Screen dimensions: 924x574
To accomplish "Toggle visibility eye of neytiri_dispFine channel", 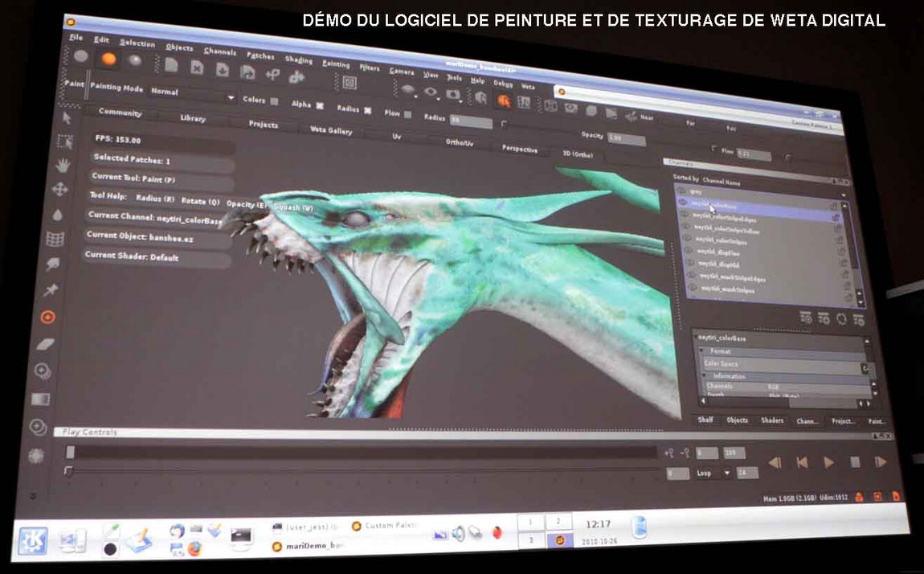I will pyautogui.click(x=689, y=250).
